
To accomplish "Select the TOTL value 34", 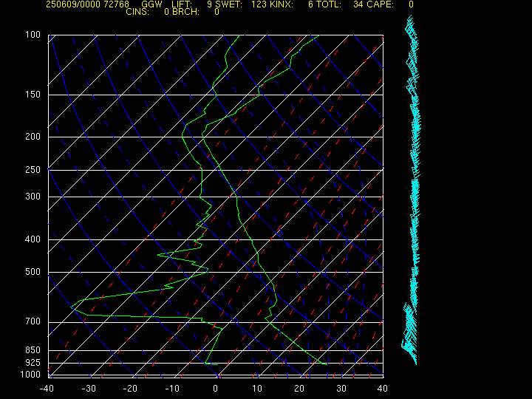I will [x=358, y=4].
